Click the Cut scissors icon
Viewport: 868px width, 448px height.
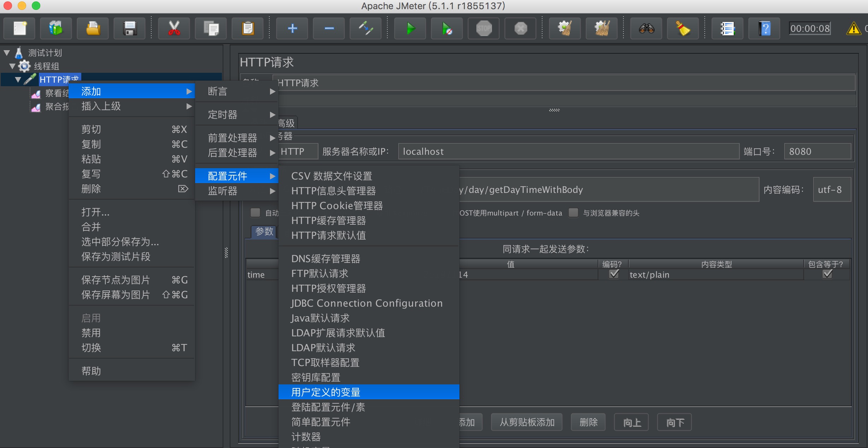[x=174, y=28]
